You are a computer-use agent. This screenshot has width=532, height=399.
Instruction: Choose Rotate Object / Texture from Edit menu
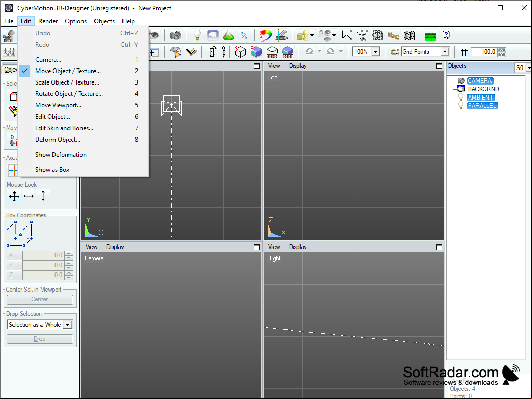84,93
